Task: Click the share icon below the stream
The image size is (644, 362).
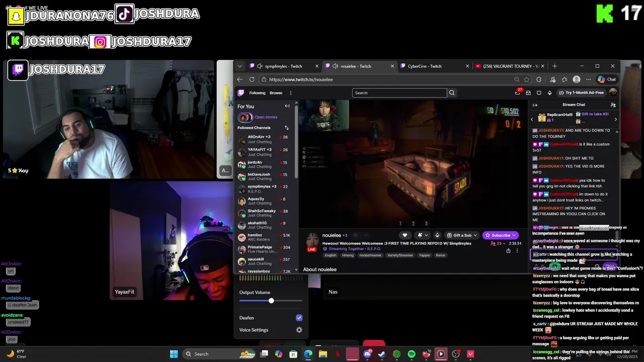Action: [508, 251]
